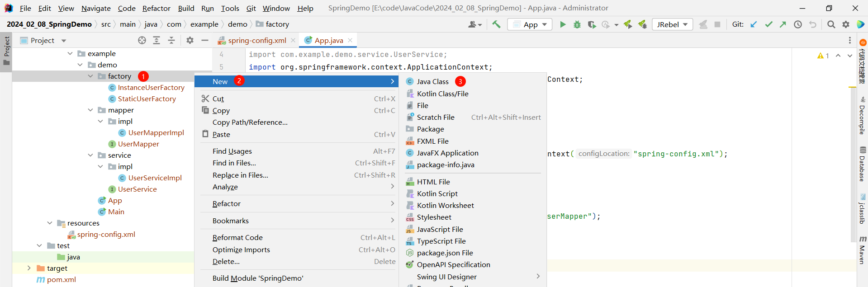Open JRebel dropdown selector

673,24
